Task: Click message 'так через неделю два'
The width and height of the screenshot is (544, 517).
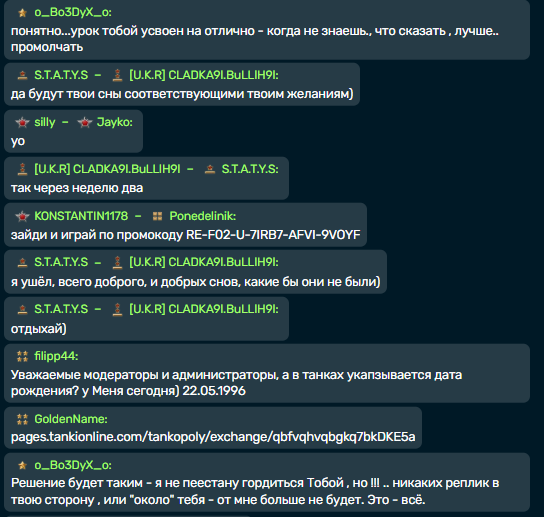Action: click(x=77, y=188)
